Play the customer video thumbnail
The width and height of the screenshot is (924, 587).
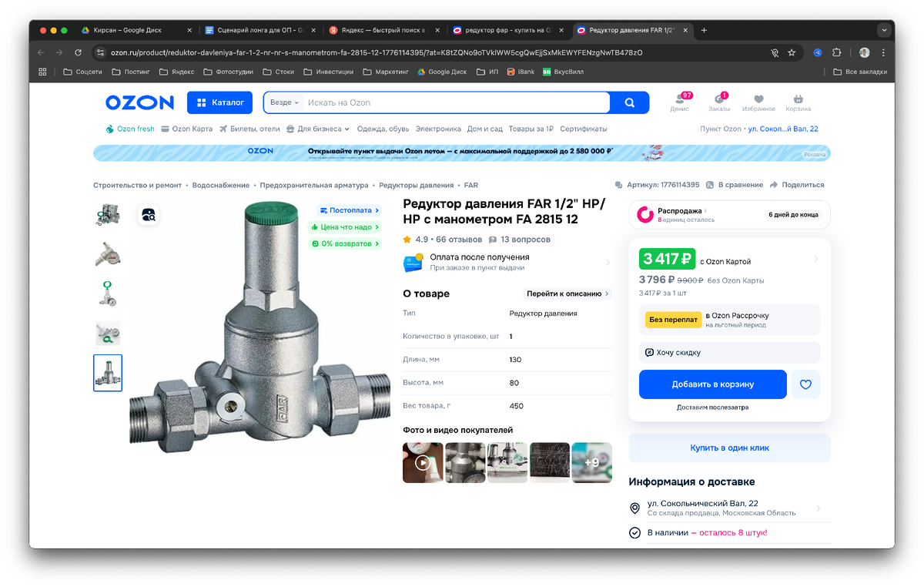[423, 463]
